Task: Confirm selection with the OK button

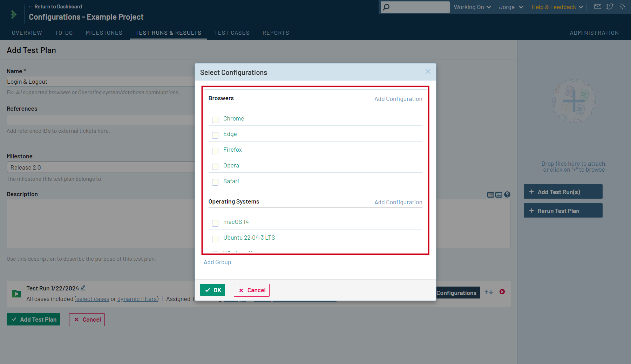Action: [x=213, y=290]
